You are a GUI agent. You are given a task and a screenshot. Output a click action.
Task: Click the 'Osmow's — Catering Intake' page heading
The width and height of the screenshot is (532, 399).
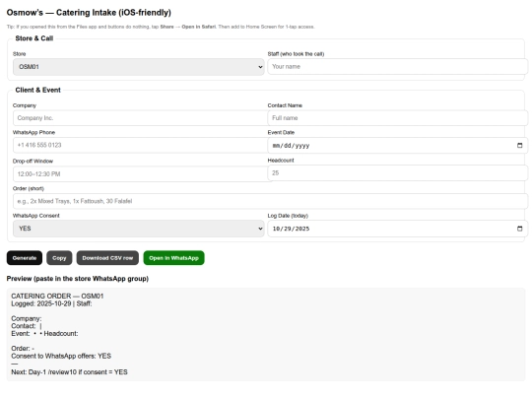click(89, 13)
